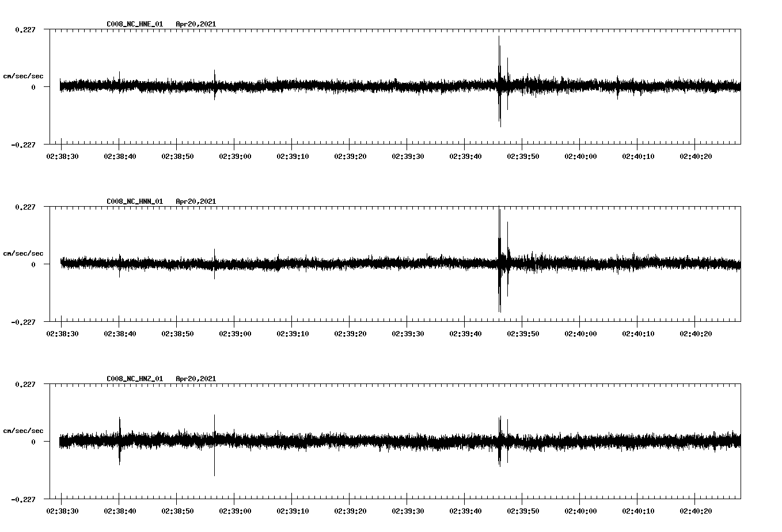Select the -0.227 amplitude label on bottom plot
This screenshot has width=782, height=532.
pos(23,499)
